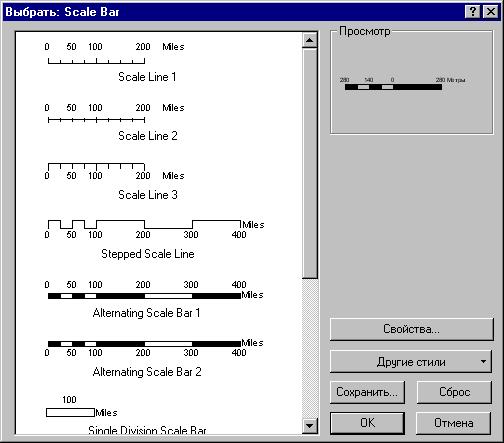This screenshot has width=504, height=443.
Task: Confirm with the OK button
Action: [367, 423]
